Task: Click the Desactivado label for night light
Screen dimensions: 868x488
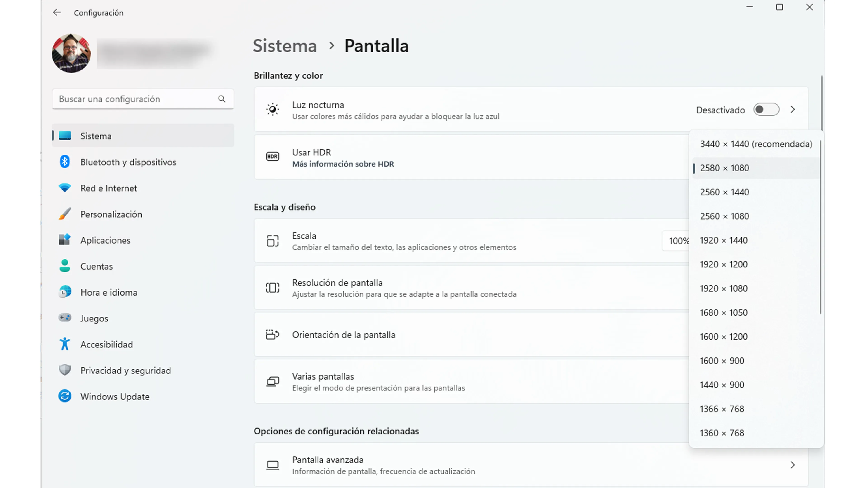Action: pyautogui.click(x=720, y=110)
